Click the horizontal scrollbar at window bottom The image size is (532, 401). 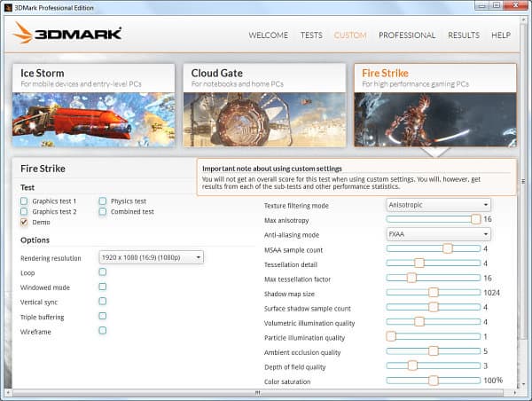(x=258, y=392)
